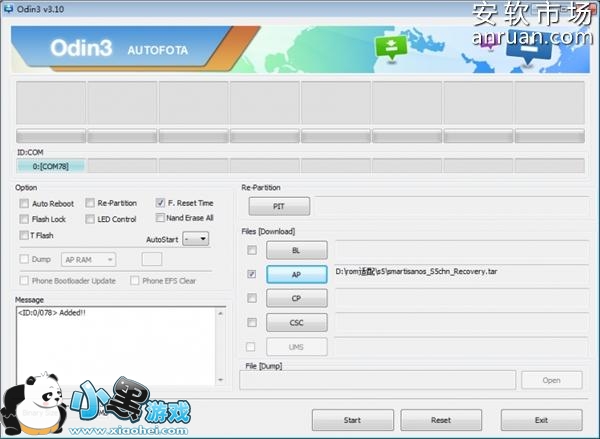The height and width of the screenshot is (439, 600).
Task: Enable Nand Erase All option
Action: pos(161,218)
